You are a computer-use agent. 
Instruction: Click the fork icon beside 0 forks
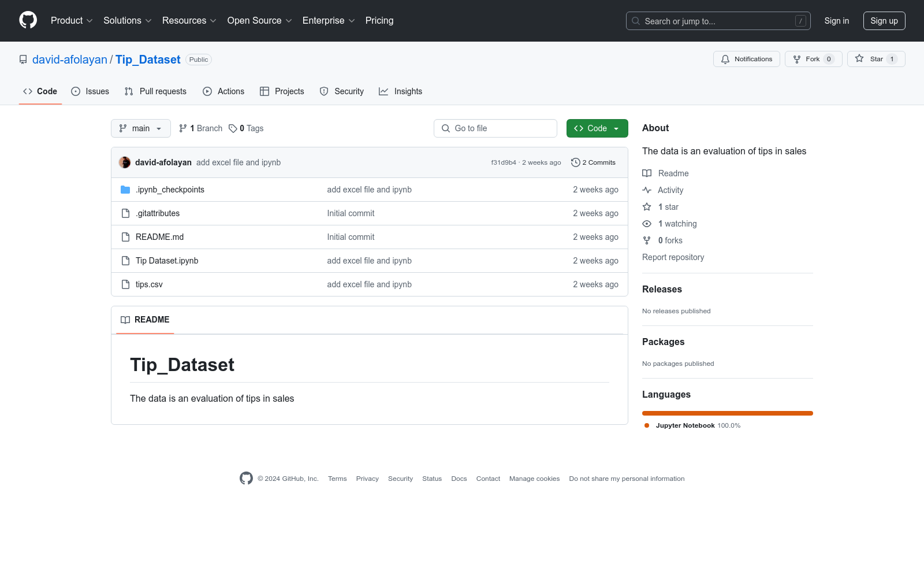(x=647, y=240)
